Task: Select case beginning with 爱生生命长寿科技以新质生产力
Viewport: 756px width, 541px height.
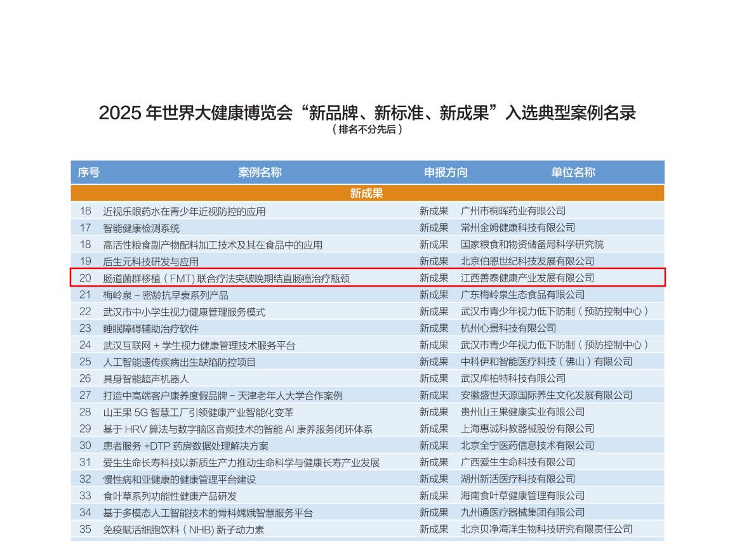Action: tap(242, 463)
